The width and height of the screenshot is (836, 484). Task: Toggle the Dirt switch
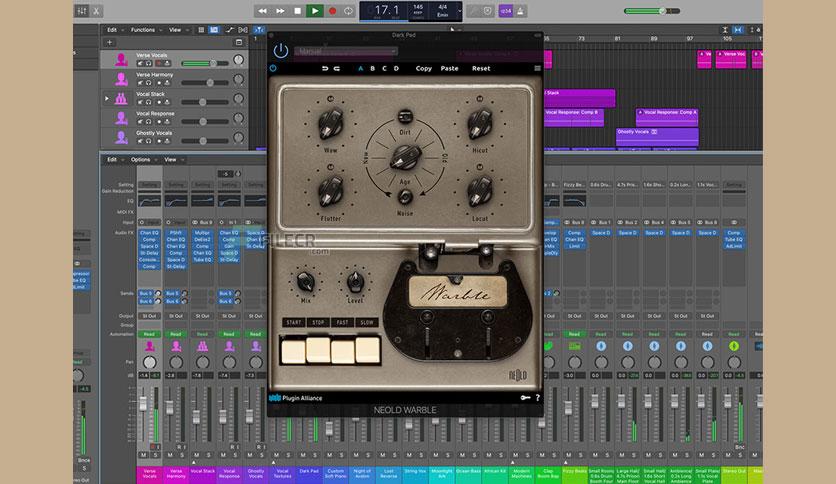(405, 116)
